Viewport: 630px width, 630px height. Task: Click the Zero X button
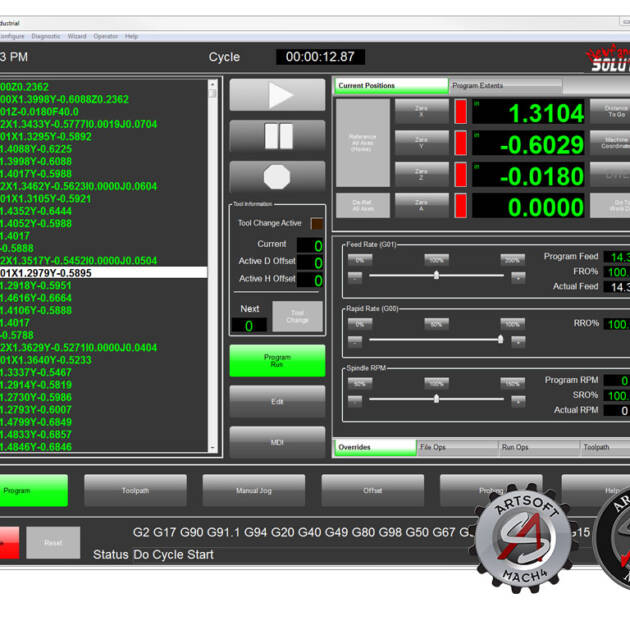[x=421, y=112]
